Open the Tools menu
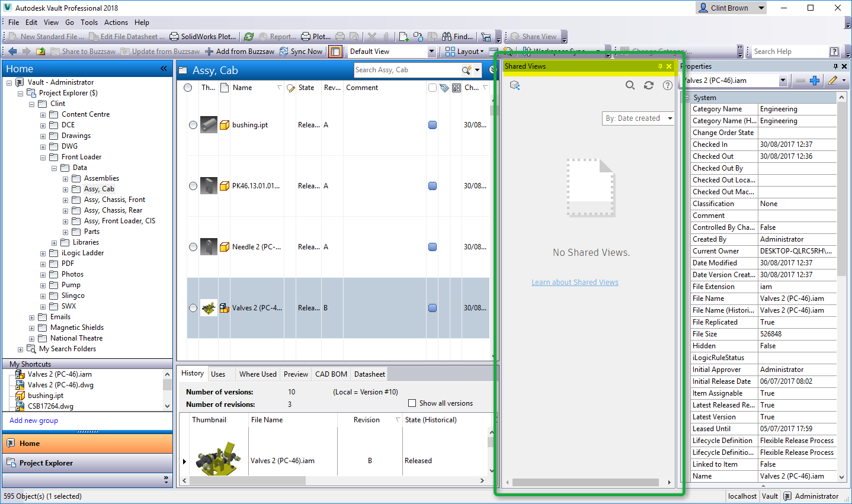The image size is (852, 504). click(89, 23)
